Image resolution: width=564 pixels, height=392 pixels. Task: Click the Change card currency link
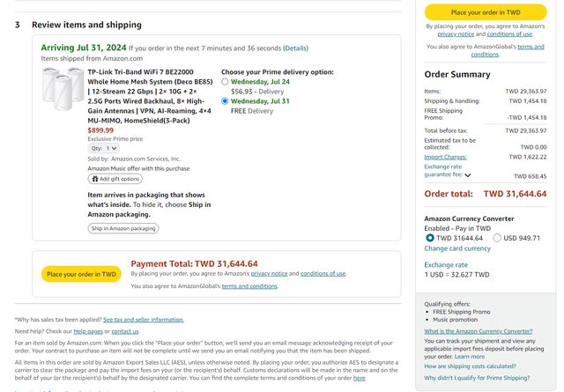click(457, 248)
